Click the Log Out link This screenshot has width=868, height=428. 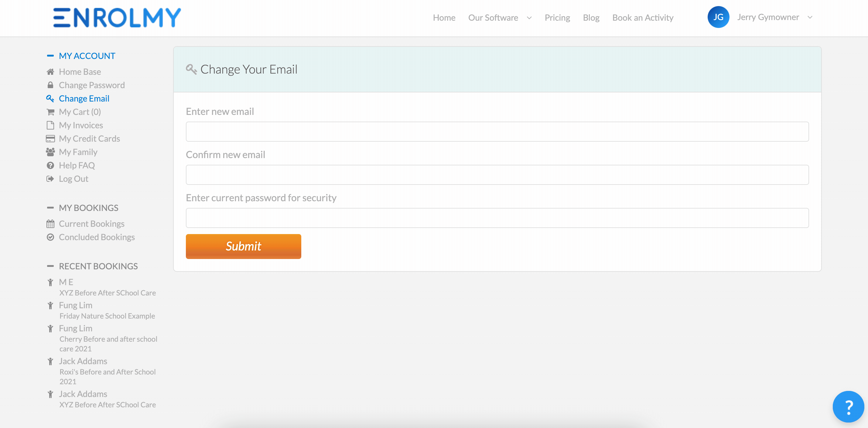[73, 179]
